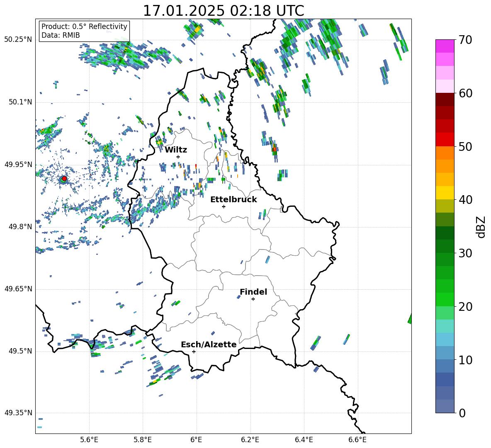This screenshot has height=448, width=491.
Task: Click the 49.5°N latitude label
Action: point(21,351)
